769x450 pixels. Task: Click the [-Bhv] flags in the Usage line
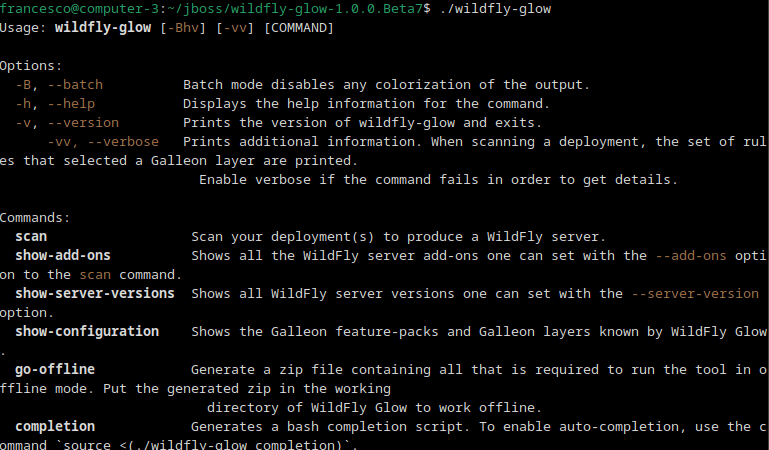183,28
